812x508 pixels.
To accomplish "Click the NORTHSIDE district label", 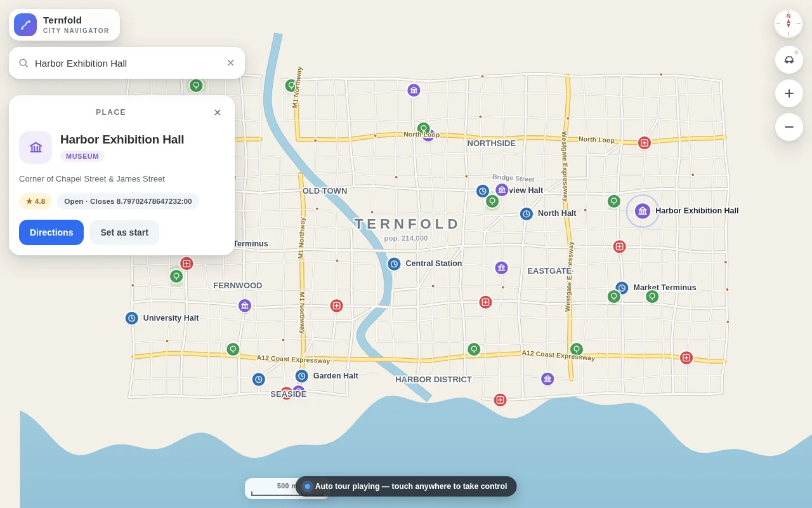I will (x=492, y=144).
